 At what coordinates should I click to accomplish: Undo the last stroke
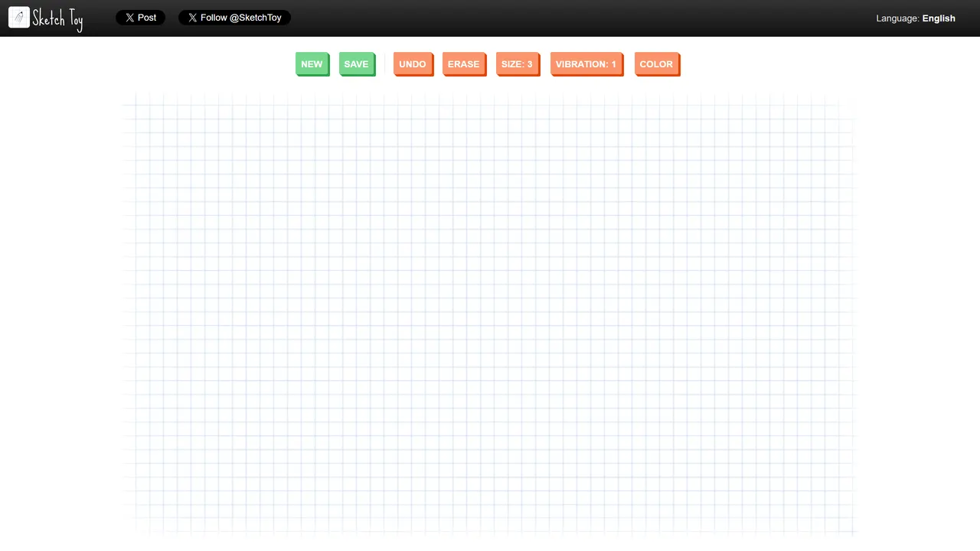(x=413, y=64)
